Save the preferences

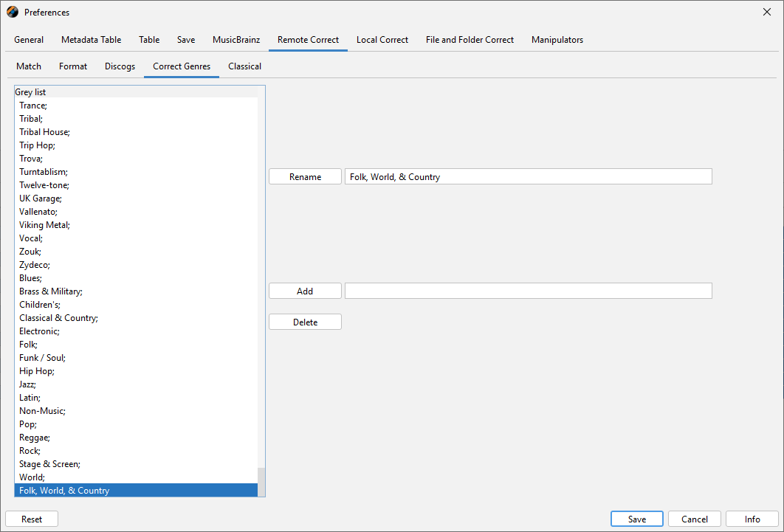click(636, 519)
